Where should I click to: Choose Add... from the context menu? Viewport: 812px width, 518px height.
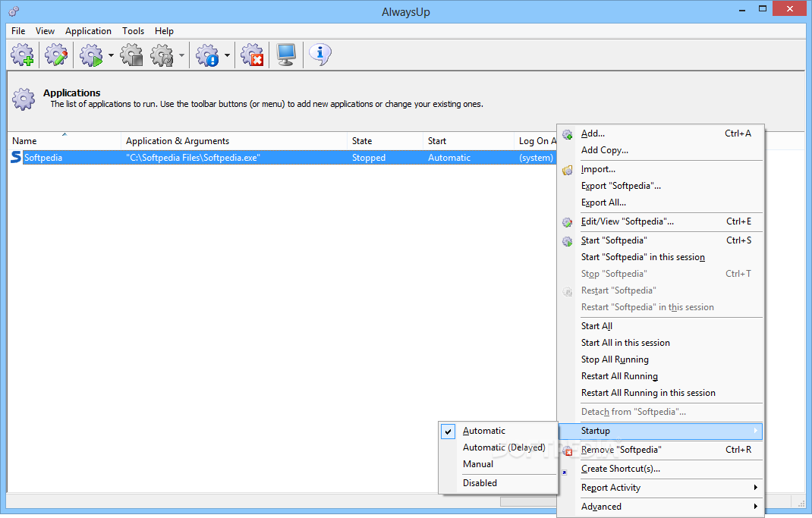pos(660,133)
